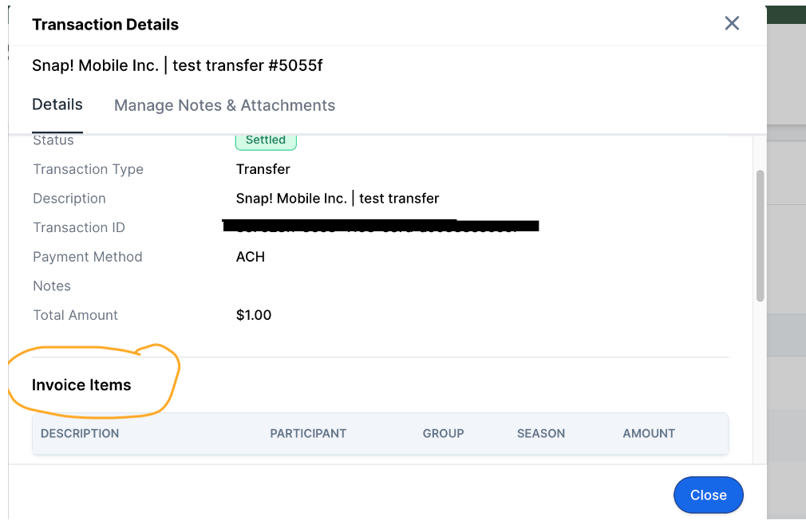Sort by the AMOUNT column header
Image resolution: width=806 pixels, height=532 pixels.
(x=648, y=433)
